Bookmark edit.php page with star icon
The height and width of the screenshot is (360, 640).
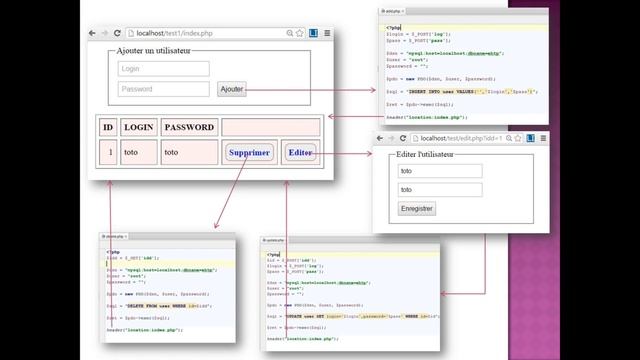(x=518, y=138)
